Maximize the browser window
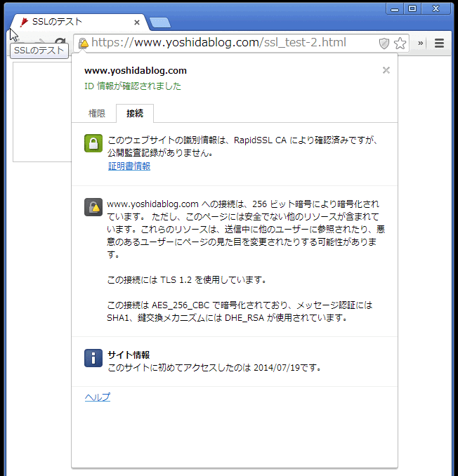 pyautogui.click(x=412, y=9)
